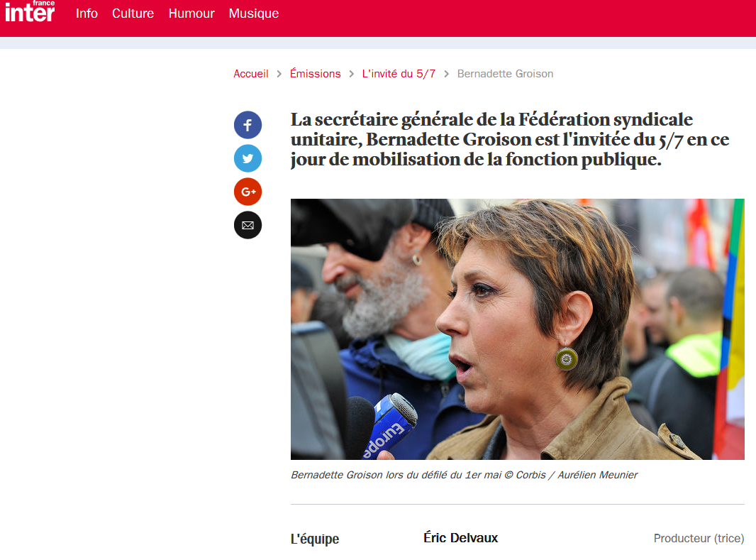Open the Culture section

133,13
